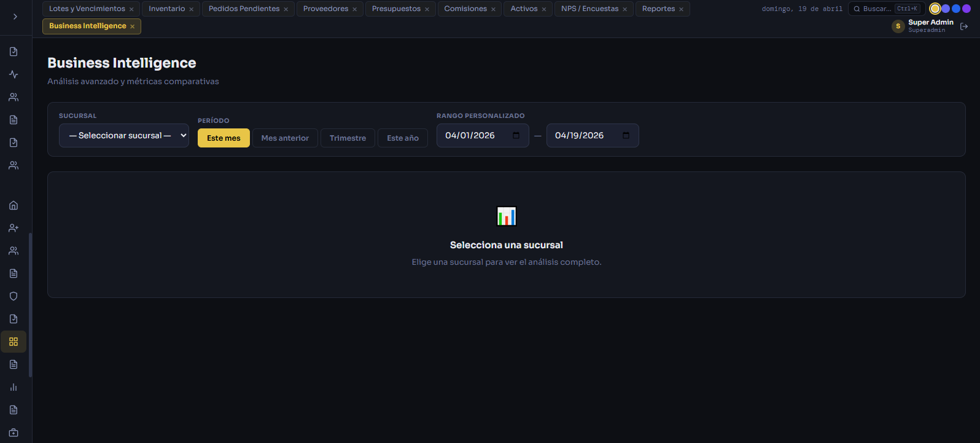Choose the Trimestre period filter
Image resolution: width=980 pixels, height=443 pixels.
click(348, 138)
